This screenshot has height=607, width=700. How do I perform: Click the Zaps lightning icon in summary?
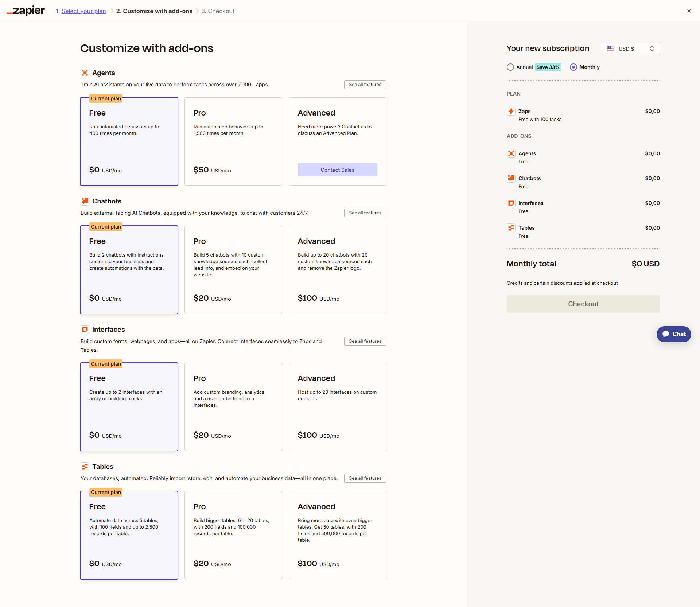(511, 111)
